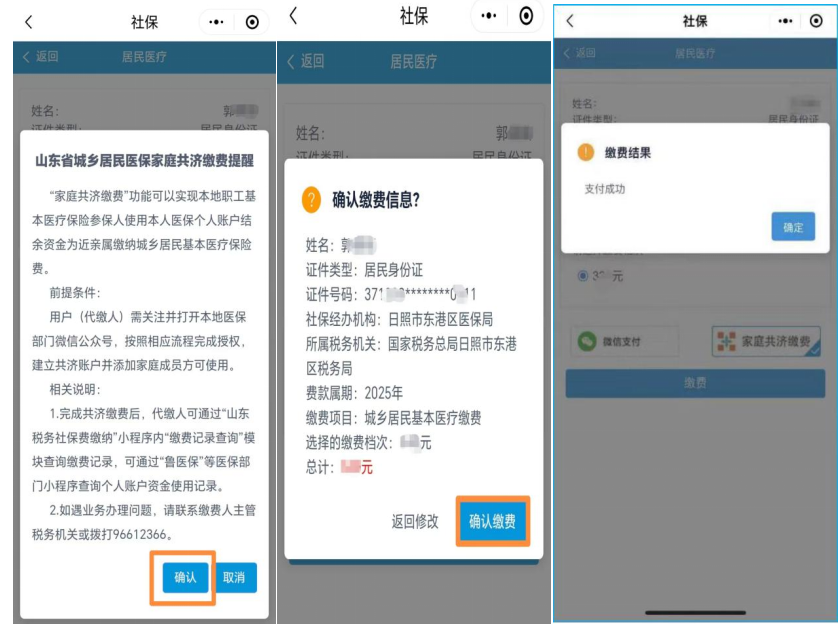
Task: Click the colorful 家庭共济缴费 grid icon
Action: (727, 340)
